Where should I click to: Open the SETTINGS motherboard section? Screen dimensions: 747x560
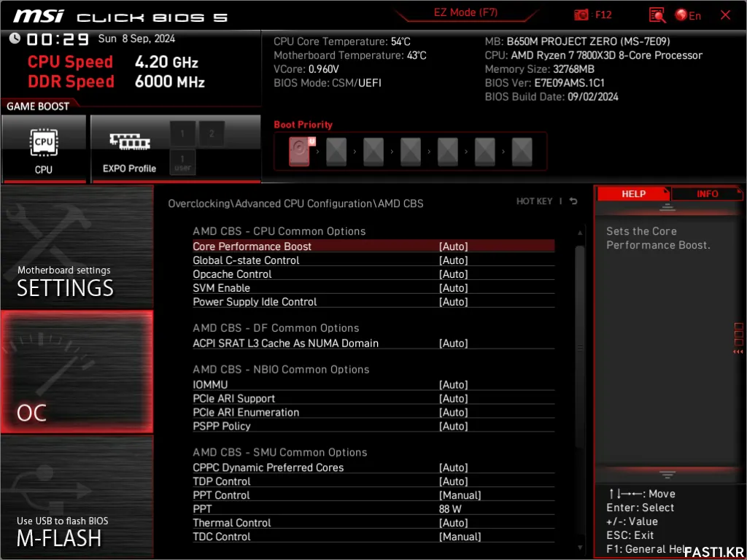point(77,247)
